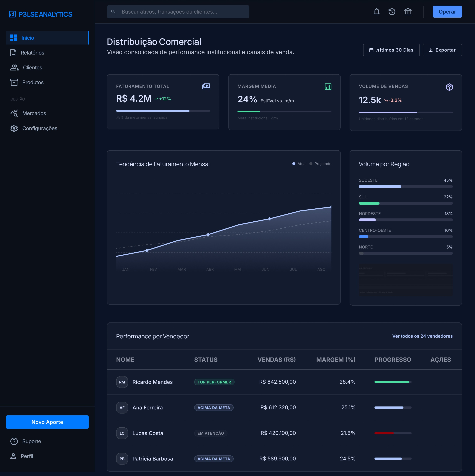Click the Suporte help icon
The width and height of the screenshot is (475, 476).
coord(14,441)
